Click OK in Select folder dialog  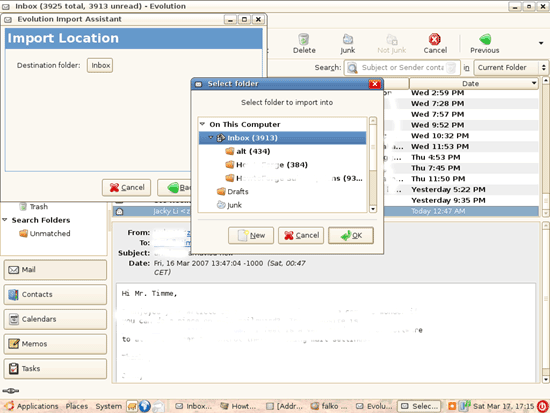pyautogui.click(x=351, y=235)
